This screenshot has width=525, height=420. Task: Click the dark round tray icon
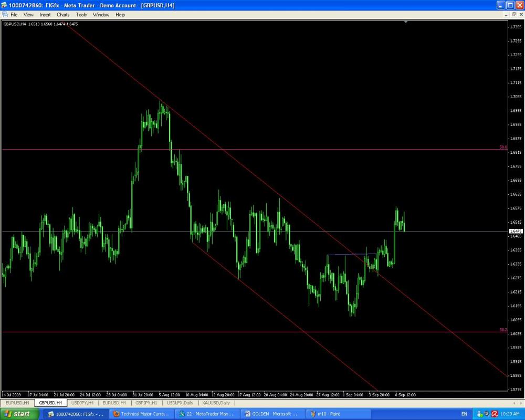pos(487,414)
